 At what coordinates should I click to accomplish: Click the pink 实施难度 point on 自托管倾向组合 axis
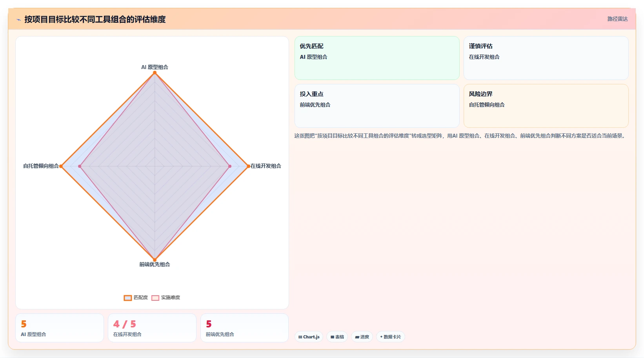80,166
